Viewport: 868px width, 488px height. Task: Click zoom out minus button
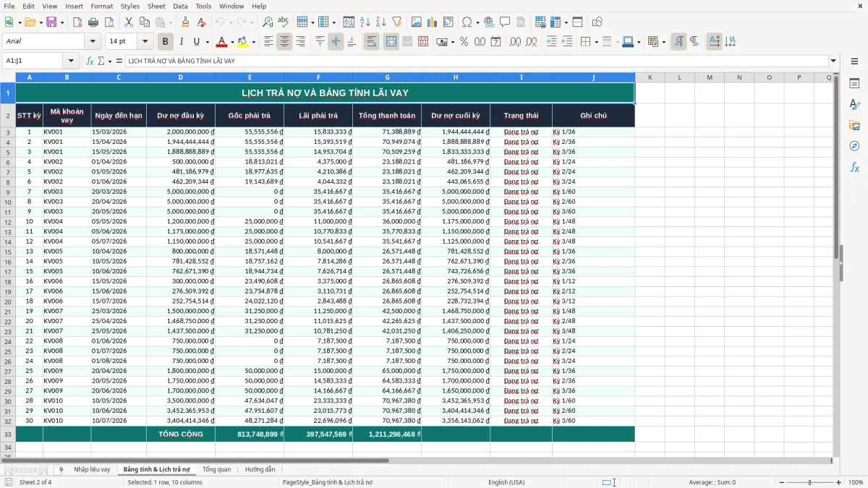coord(782,482)
